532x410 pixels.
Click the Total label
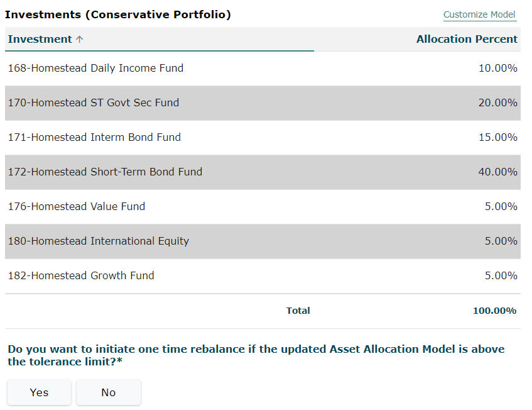pyautogui.click(x=298, y=311)
